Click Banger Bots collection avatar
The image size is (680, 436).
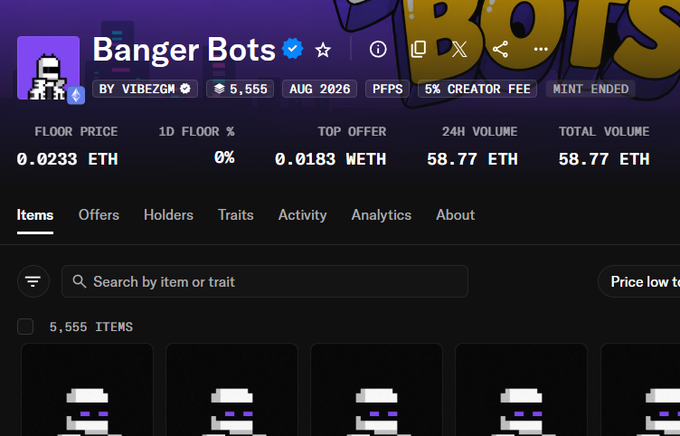[x=48, y=68]
